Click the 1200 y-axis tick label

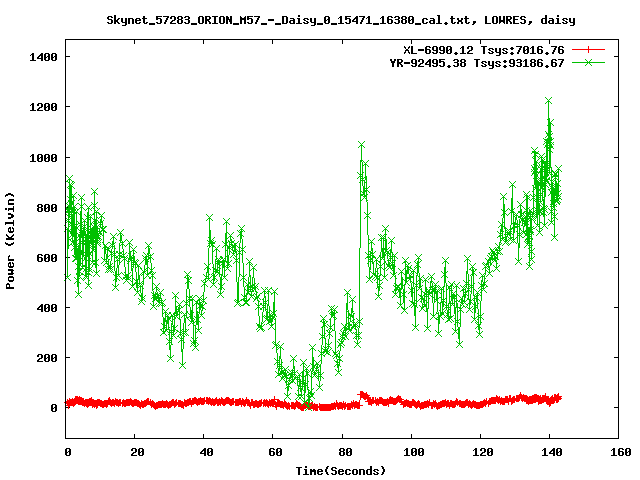click(43, 107)
